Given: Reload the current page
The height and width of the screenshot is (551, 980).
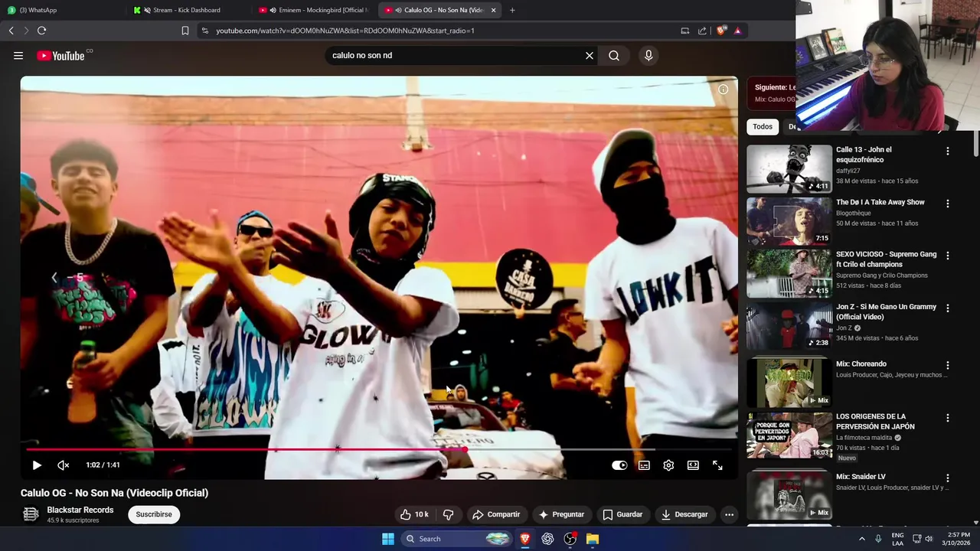Looking at the screenshot, I should (x=41, y=31).
